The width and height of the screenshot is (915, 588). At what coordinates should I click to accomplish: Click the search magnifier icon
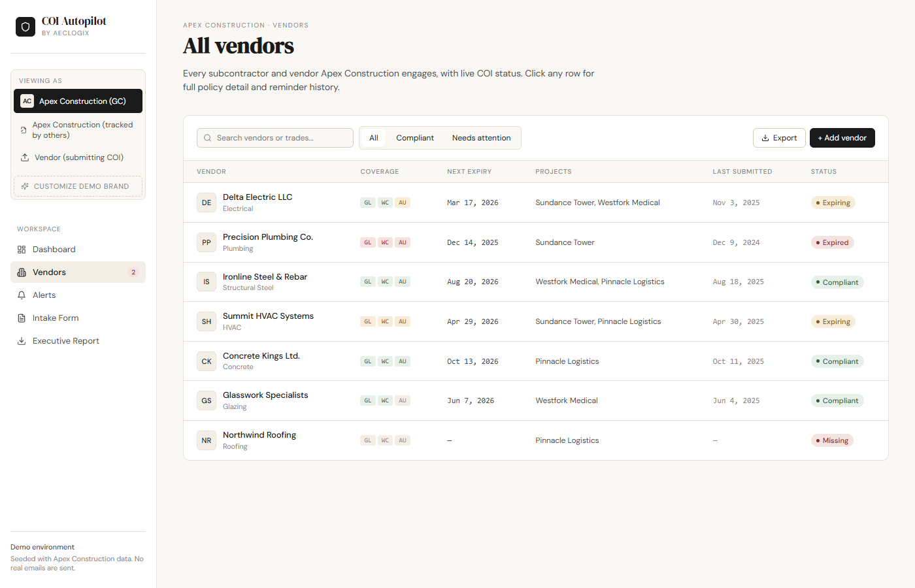pyautogui.click(x=207, y=138)
